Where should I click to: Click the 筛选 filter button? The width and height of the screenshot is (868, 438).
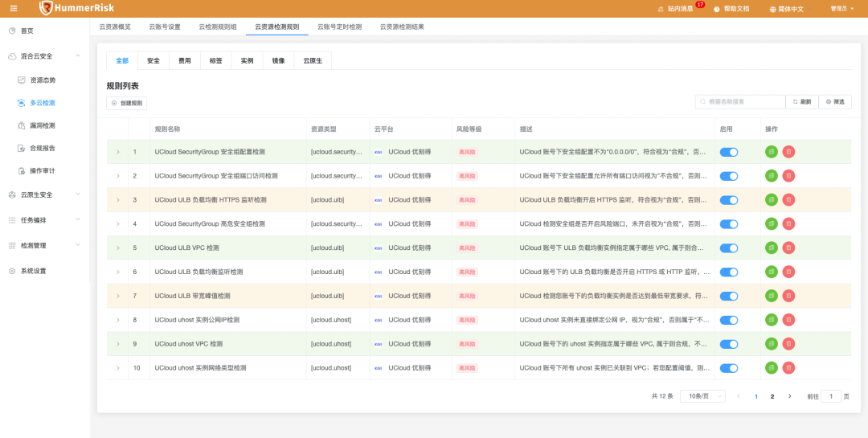click(x=835, y=102)
